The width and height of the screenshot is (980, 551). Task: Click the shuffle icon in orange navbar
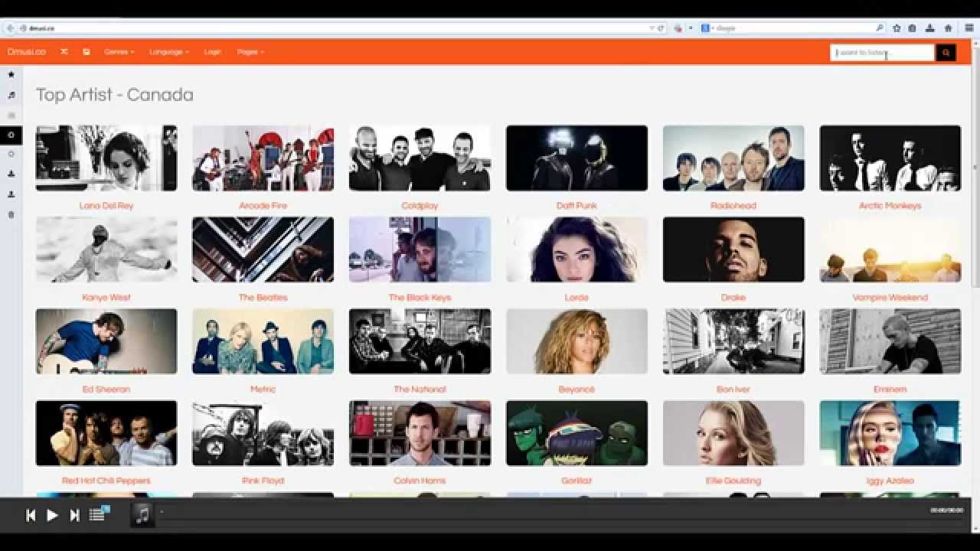pos(64,52)
